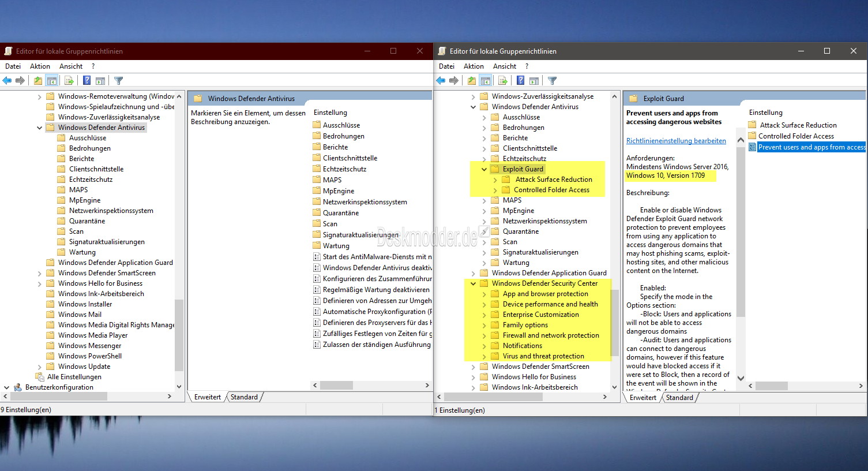The height and width of the screenshot is (471, 868).
Task: Select 'Controlled Folder Access' in right tree
Action: coord(551,190)
